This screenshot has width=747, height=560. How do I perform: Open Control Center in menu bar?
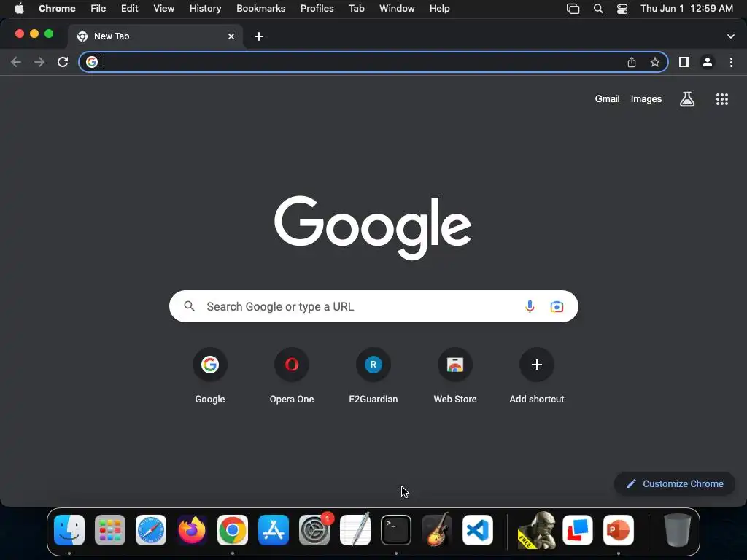(x=622, y=8)
